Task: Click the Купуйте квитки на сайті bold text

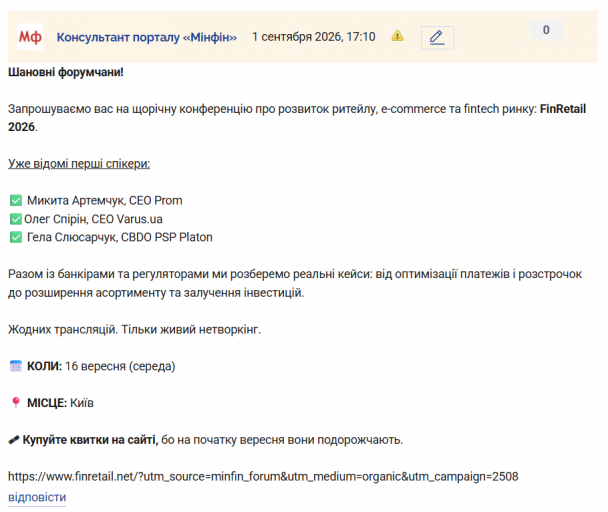Action: click(x=90, y=440)
